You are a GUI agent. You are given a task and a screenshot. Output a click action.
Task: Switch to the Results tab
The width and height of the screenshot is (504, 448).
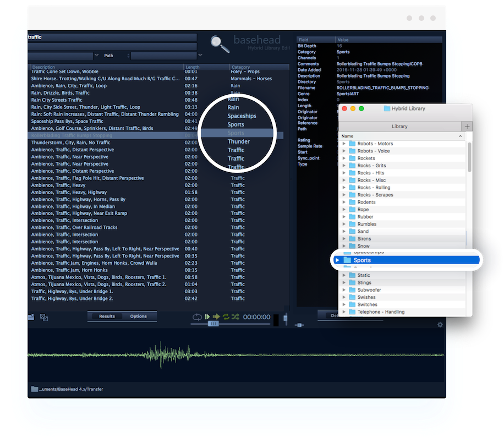coord(107,316)
